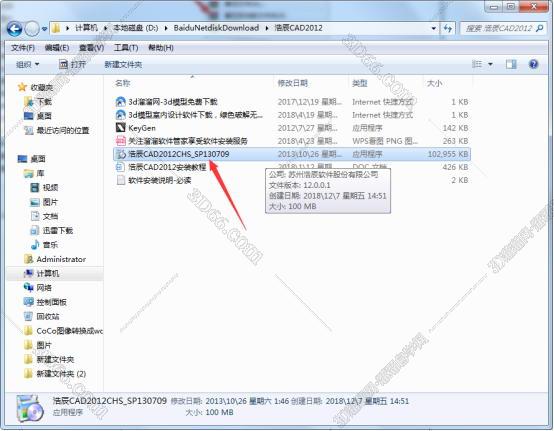Open the 帮助(H) menu
The width and height of the screenshot is (554, 431).
[161, 48]
